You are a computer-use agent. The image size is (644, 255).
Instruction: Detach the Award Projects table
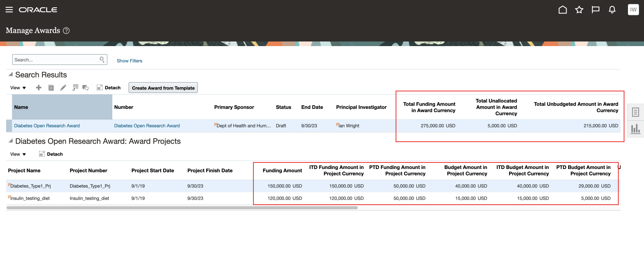click(51, 154)
